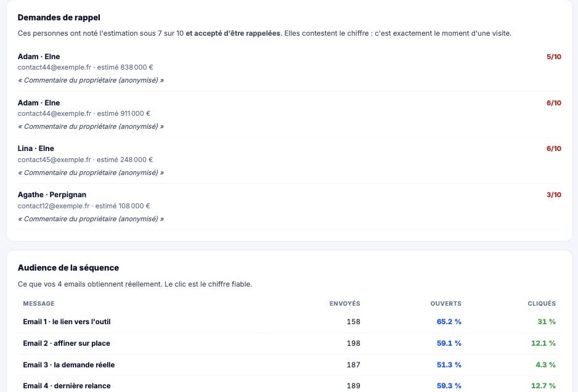
Task: Click the 51.3 % open rate
Action: (449, 365)
